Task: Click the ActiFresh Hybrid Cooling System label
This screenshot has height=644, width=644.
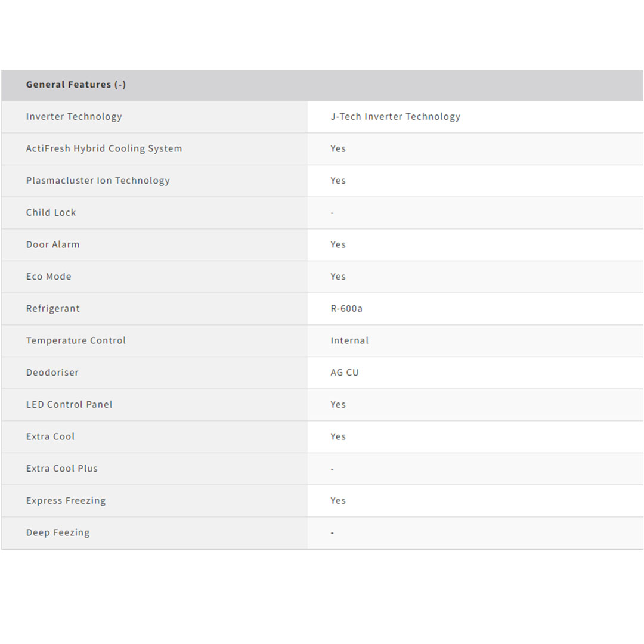Action: click(x=104, y=148)
